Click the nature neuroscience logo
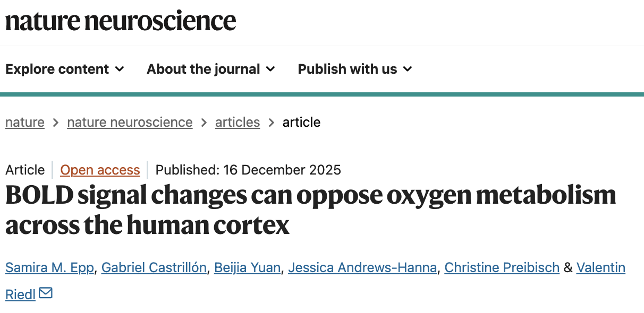Screen dimensions: 644x313 click(x=121, y=21)
